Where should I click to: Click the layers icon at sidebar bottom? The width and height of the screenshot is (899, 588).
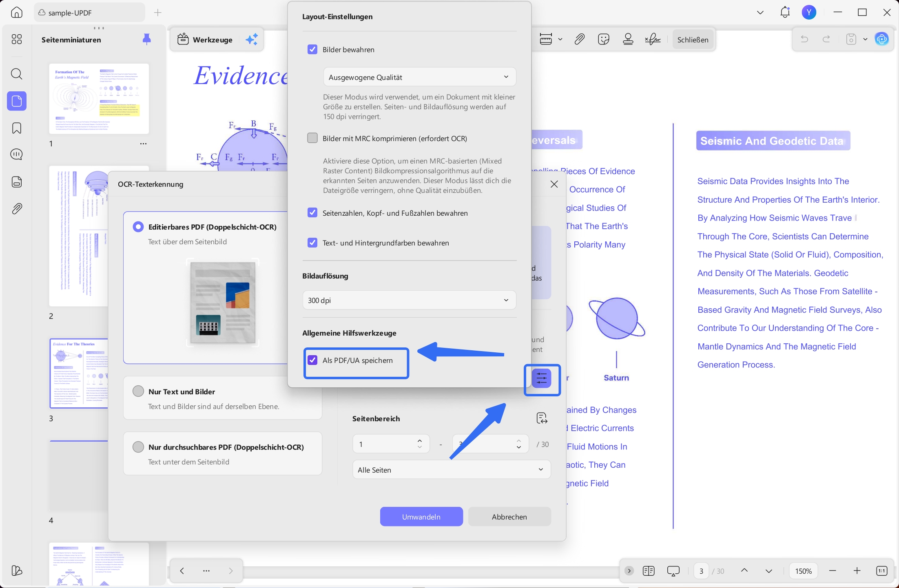[17, 570]
